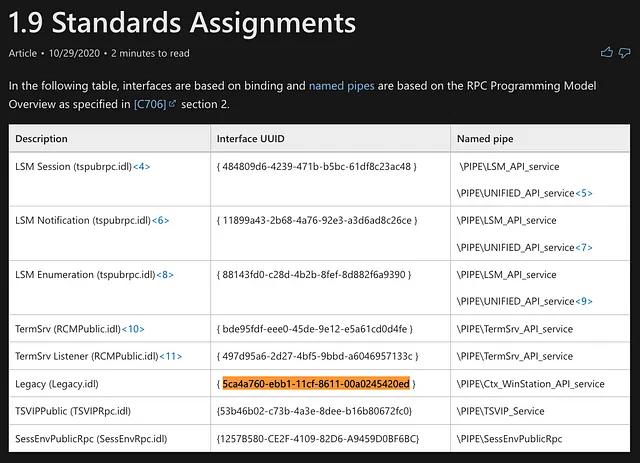The image size is (640, 463).
Task: Open footnote <7> in LSM Notification row
Action: [584, 247]
